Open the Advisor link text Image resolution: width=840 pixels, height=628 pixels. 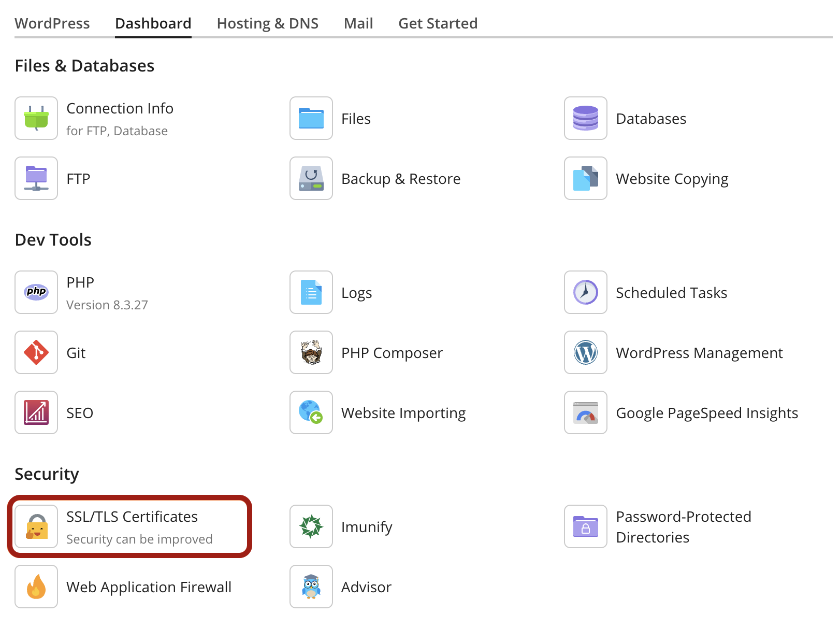pos(367,587)
